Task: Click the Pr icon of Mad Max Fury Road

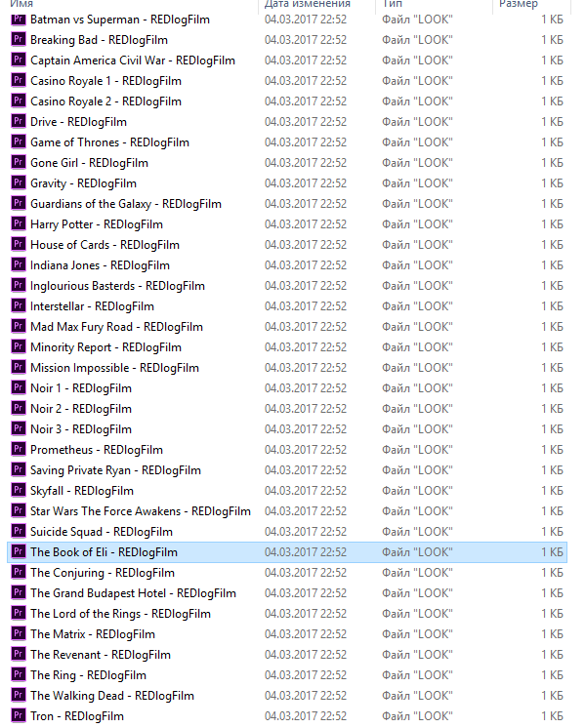Action: (x=19, y=326)
